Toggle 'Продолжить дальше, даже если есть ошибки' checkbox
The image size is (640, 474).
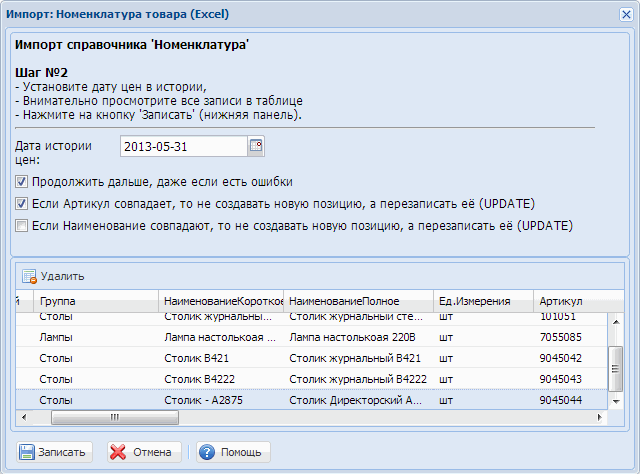22,182
